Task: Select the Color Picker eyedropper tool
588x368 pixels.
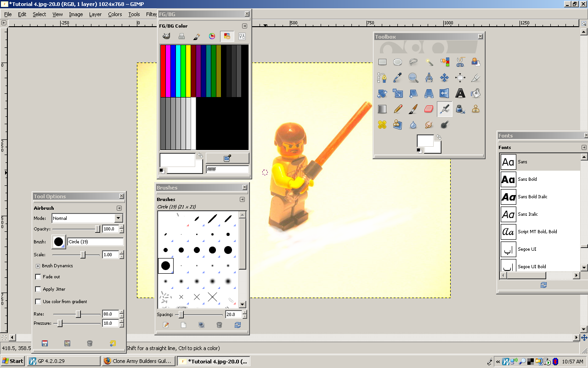Action: click(398, 77)
